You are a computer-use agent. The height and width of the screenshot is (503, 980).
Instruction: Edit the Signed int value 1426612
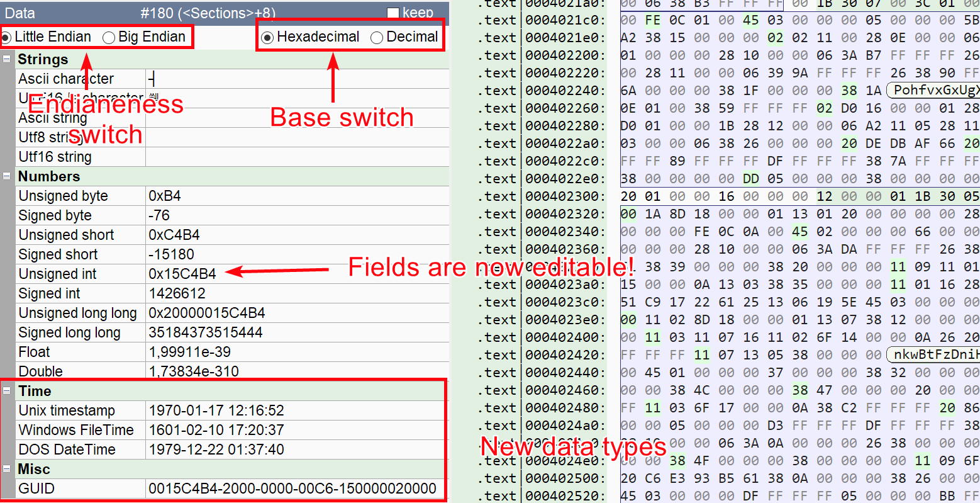point(297,293)
